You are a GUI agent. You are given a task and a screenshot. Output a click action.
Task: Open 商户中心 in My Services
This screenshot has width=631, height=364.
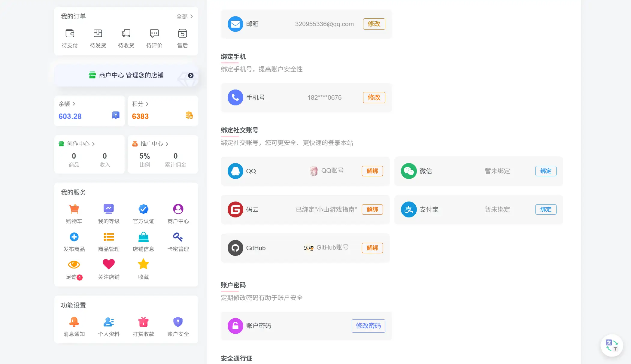(x=178, y=214)
